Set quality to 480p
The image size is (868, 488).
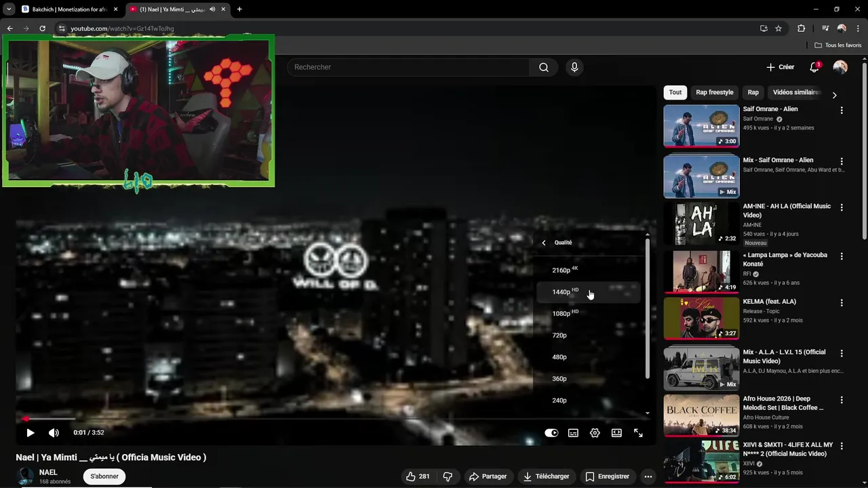[588, 357]
